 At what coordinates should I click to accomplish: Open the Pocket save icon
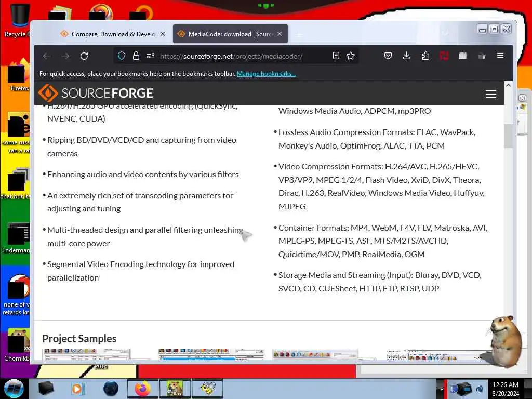point(388,56)
